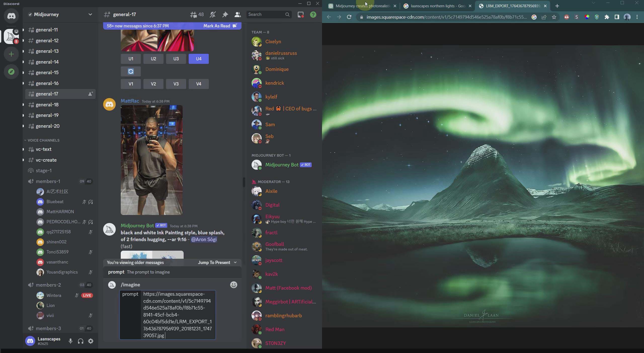The image size is (644, 353).
Task: Click the members icon in channel toolbar
Action: coord(238,14)
